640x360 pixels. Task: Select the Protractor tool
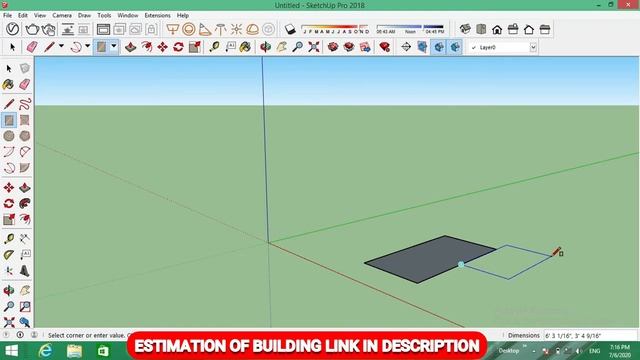tap(9, 255)
